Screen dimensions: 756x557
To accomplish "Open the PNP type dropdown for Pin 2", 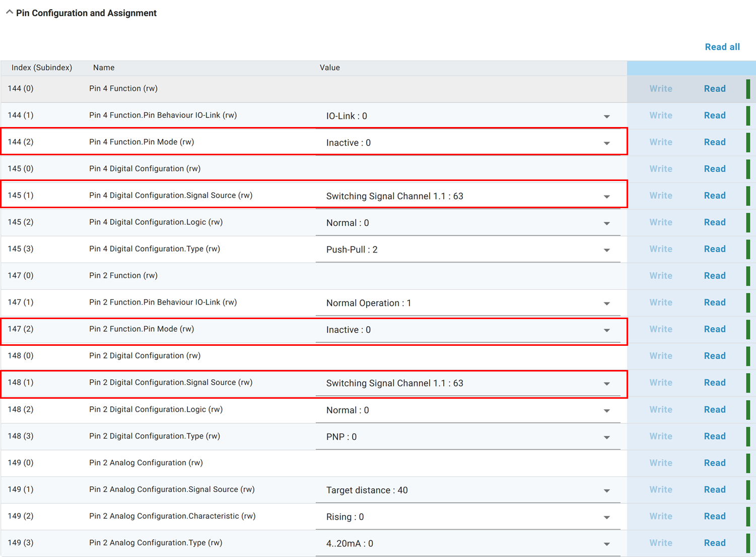I will click(606, 437).
